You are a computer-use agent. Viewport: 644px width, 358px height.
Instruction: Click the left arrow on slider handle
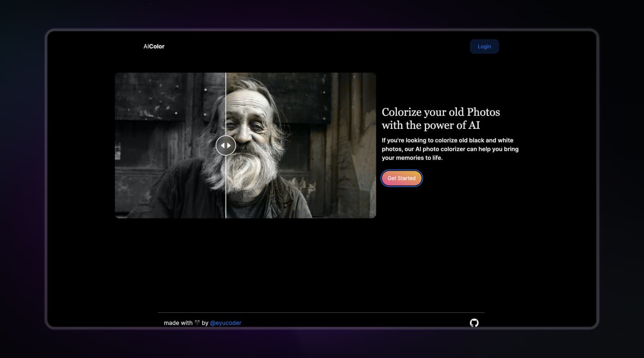(222, 145)
